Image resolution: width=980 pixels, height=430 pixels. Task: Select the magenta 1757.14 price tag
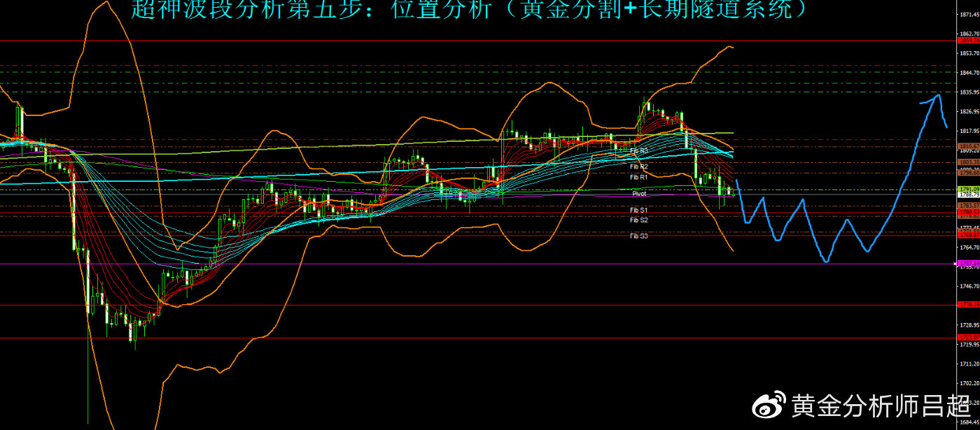(968, 264)
